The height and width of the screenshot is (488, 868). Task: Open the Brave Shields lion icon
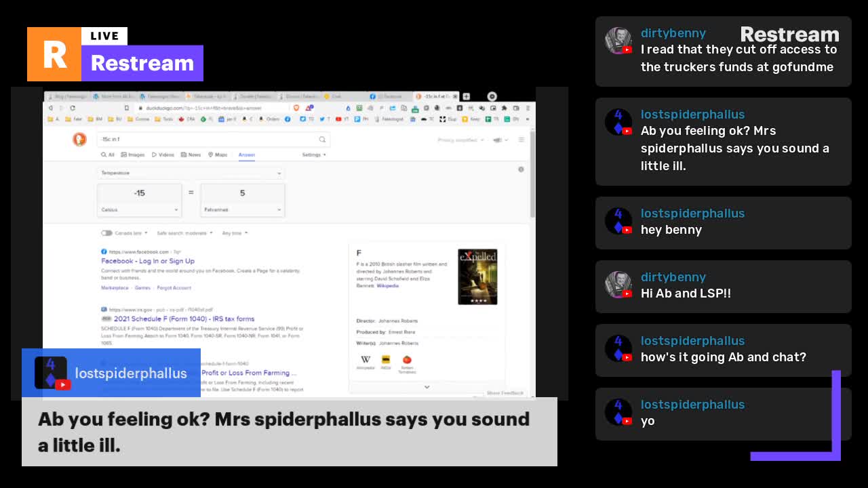[296, 108]
